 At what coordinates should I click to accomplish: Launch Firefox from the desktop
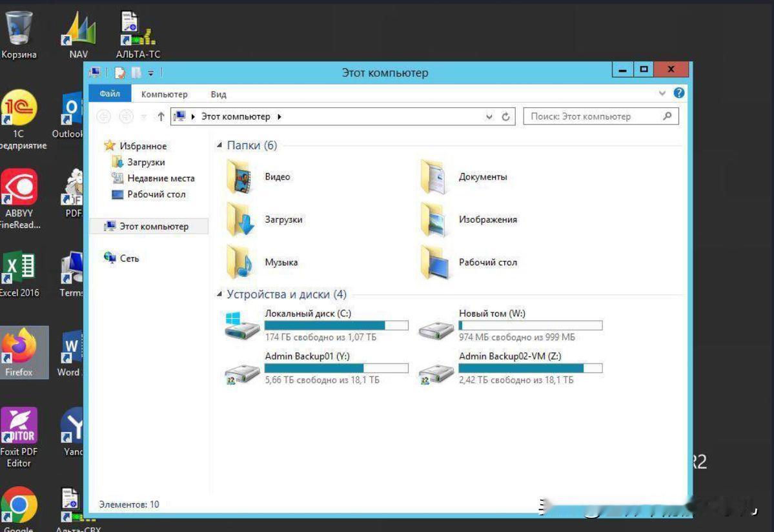[19, 353]
